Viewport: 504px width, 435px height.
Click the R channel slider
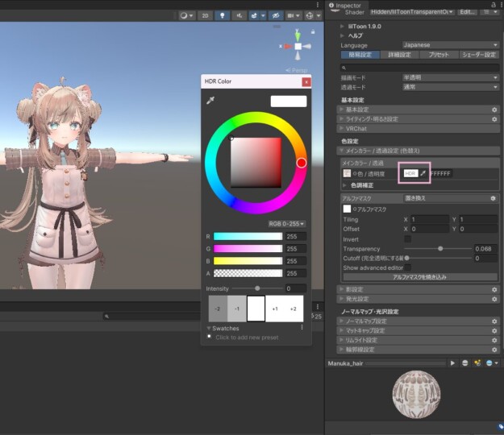(248, 237)
